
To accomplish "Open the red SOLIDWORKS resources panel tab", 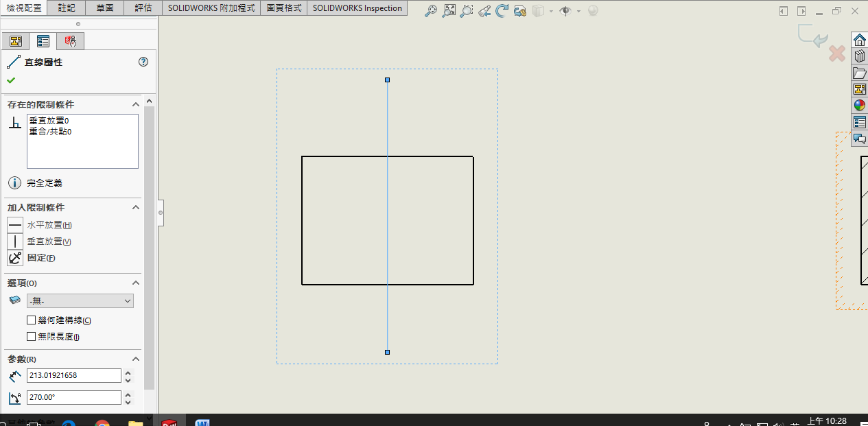I will [x=70, y=41].
